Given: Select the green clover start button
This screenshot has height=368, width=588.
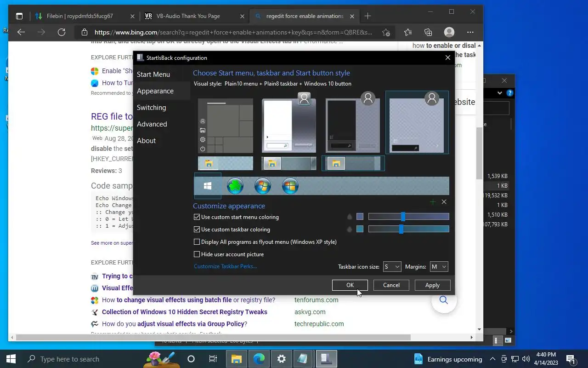Looking at the screenshot, I should pos(235,186).
